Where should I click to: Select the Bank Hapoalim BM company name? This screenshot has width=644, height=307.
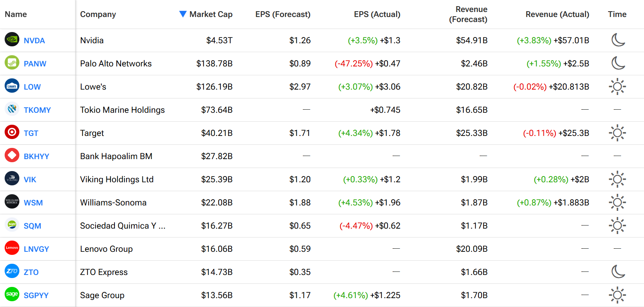(116, 156)
